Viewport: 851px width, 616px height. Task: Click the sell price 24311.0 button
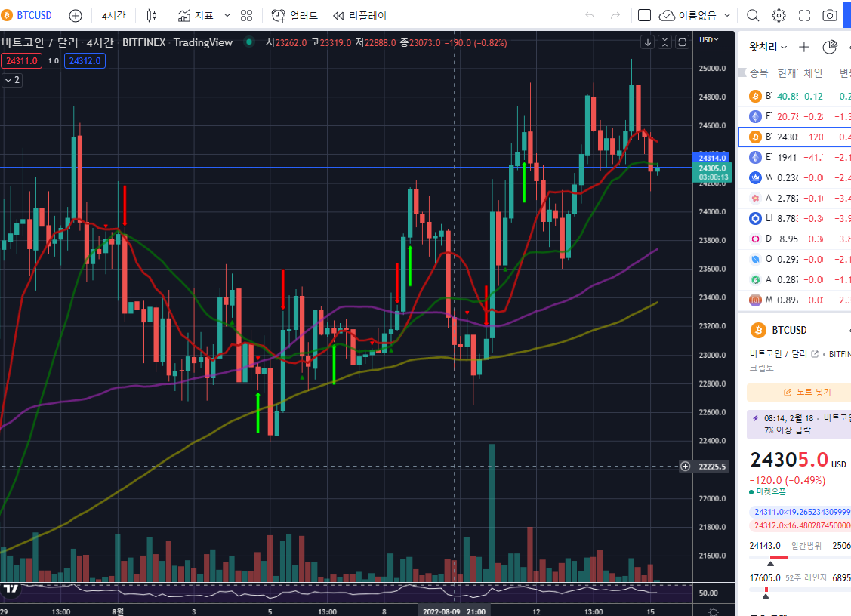point(22,61)
